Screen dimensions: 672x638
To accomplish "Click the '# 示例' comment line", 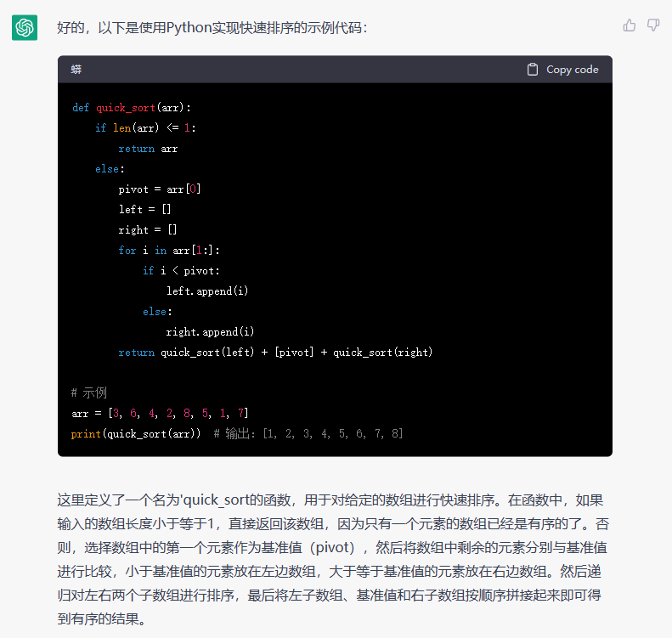I will point(89,392).
